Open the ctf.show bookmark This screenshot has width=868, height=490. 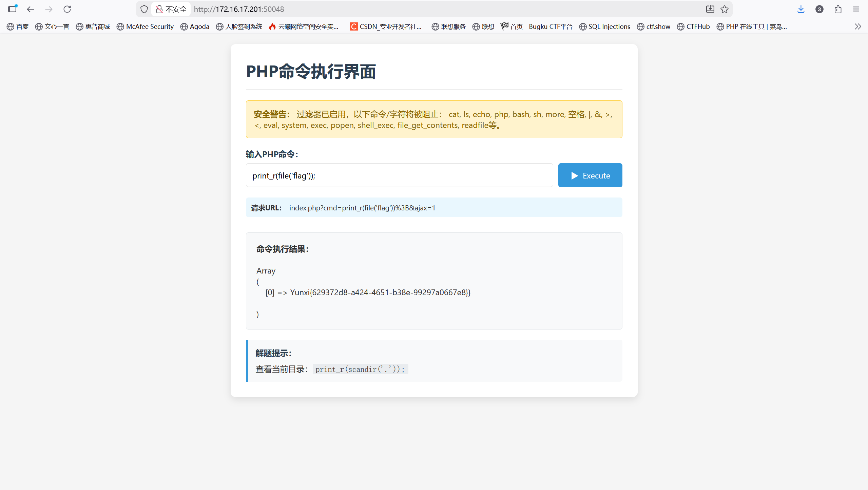click(654, 26)
